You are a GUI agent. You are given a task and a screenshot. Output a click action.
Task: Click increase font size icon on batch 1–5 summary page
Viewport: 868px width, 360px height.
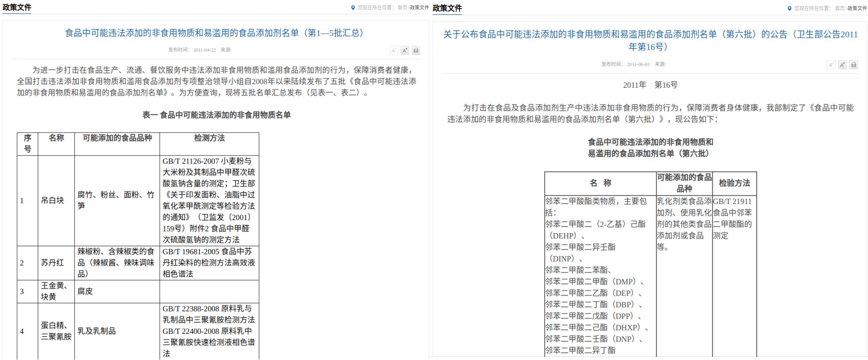pyautogui.click(x=405, y=50)
